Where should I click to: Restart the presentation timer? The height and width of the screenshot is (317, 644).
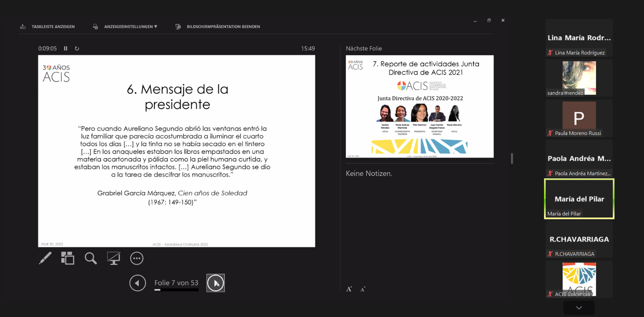click(x=77, y=49)
